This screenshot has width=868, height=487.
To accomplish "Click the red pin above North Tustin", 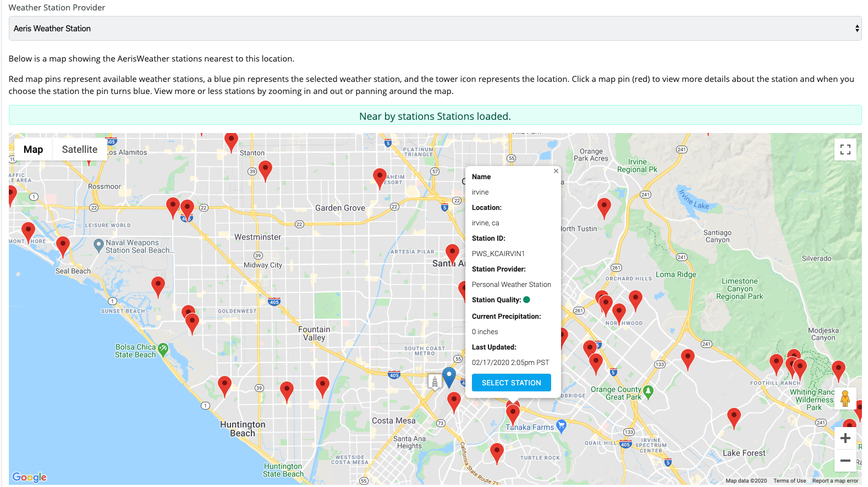I will 605,209.
